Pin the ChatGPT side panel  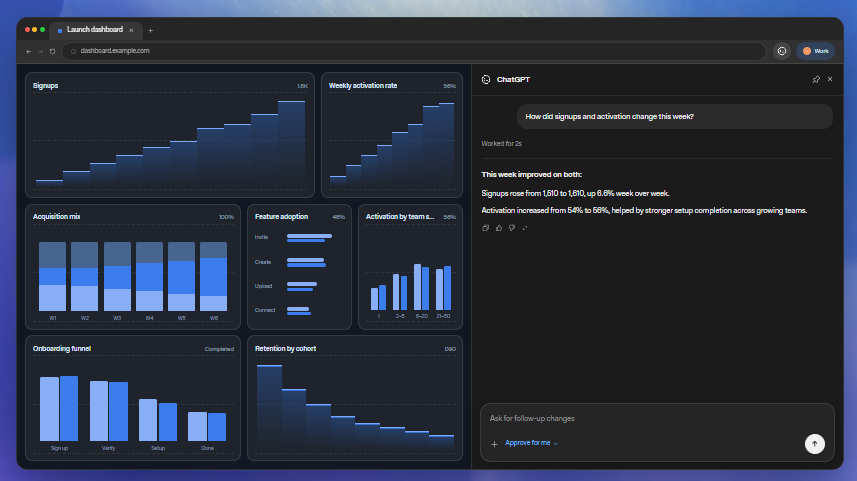(x=816, y=79)
